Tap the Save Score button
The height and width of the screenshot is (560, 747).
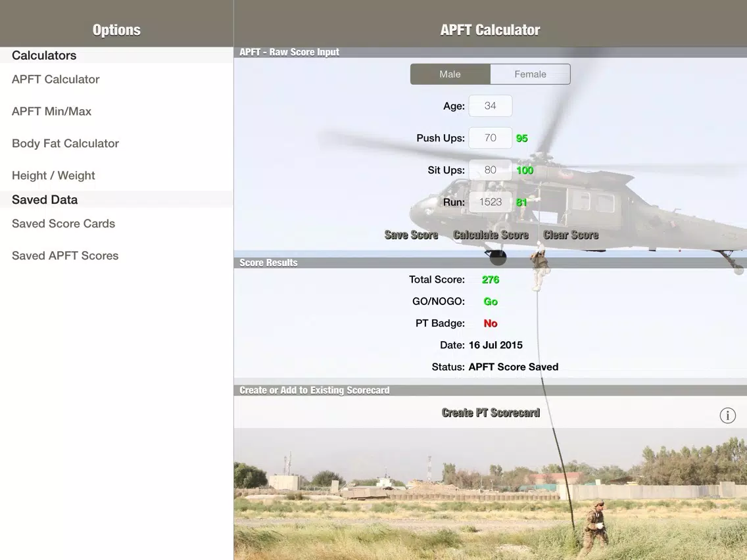point(411,235)
